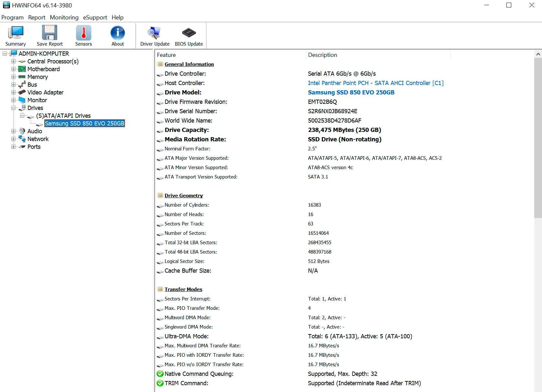Viewport: 542px width, 392px height.
Task: Click the General Information section folder icon
Action: coord(160,64)
